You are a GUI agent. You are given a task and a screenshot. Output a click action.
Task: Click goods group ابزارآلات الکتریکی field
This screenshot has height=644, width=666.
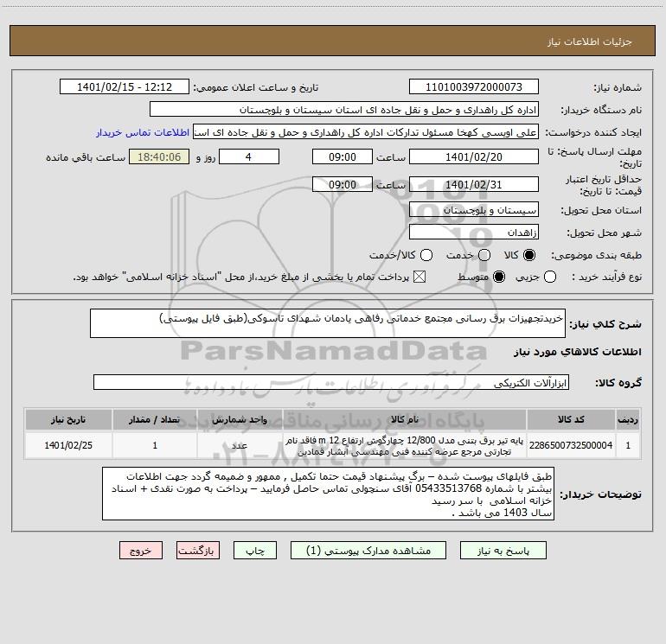click(331, 382)
